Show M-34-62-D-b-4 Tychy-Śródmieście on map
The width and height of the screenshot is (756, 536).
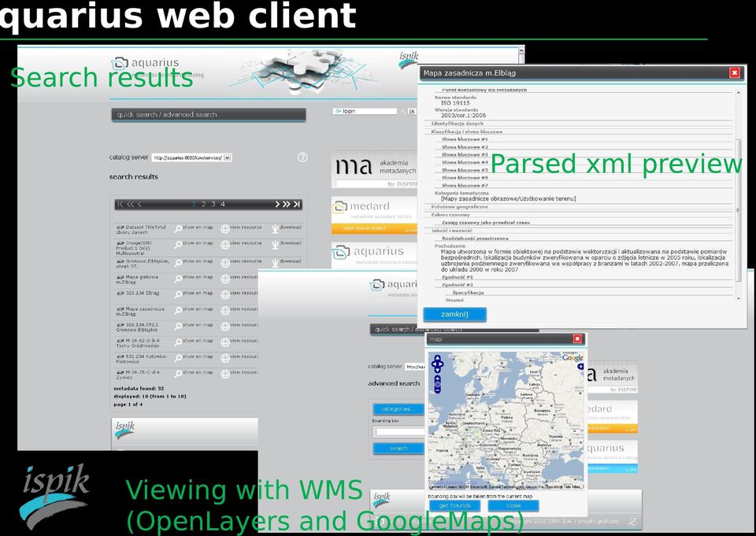point(194,342)
